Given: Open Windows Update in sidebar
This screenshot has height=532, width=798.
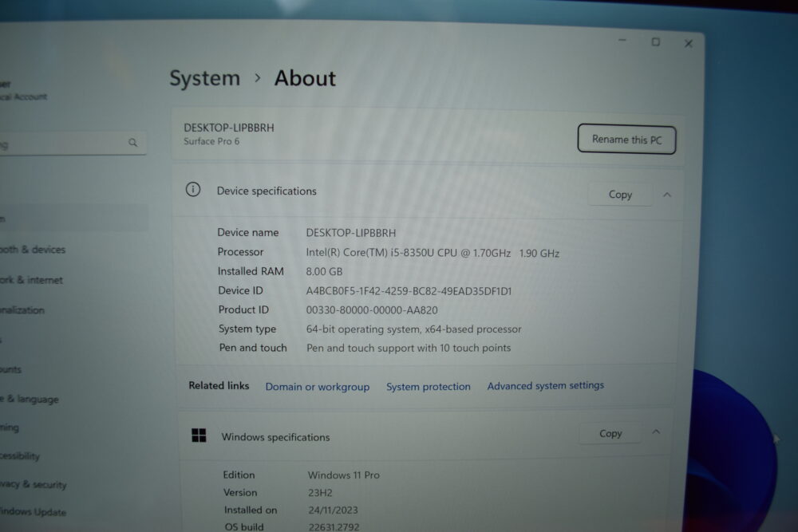Looking at the screenshot, I should pos(33,511).
